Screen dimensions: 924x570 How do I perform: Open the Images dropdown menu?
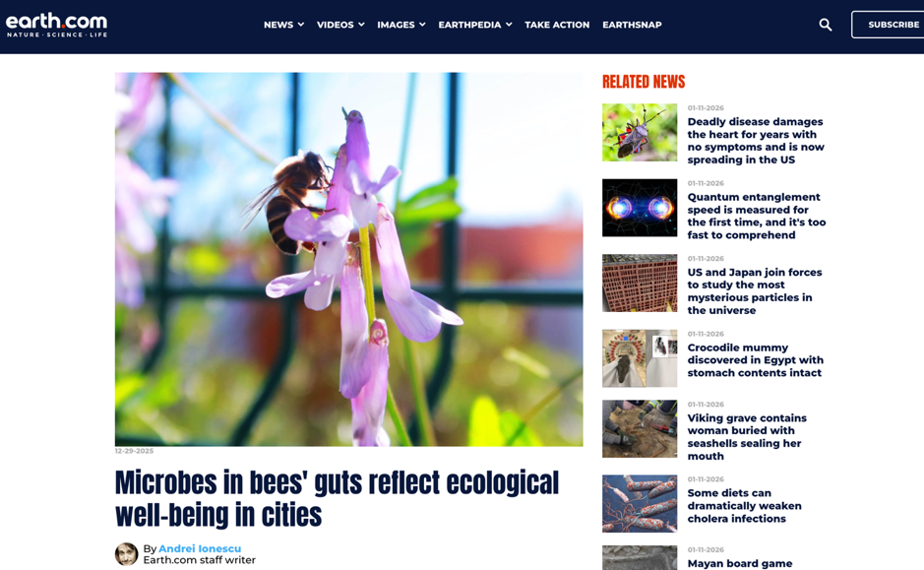point(401,25)
